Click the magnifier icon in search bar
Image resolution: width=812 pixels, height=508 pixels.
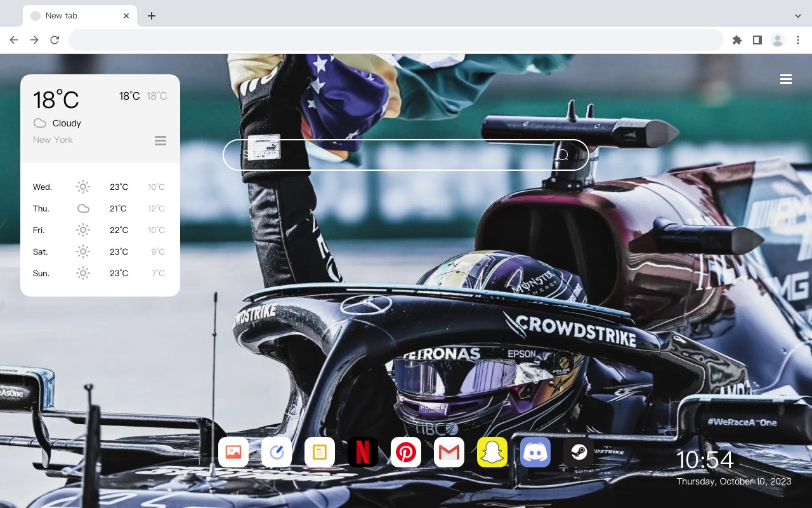coord(563,155)
